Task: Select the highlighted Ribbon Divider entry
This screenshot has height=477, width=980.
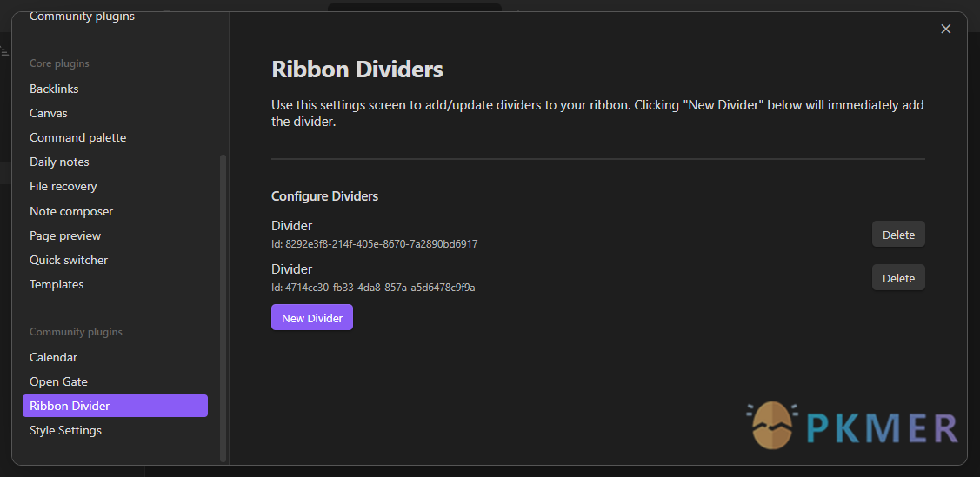Action: point(115,406)
